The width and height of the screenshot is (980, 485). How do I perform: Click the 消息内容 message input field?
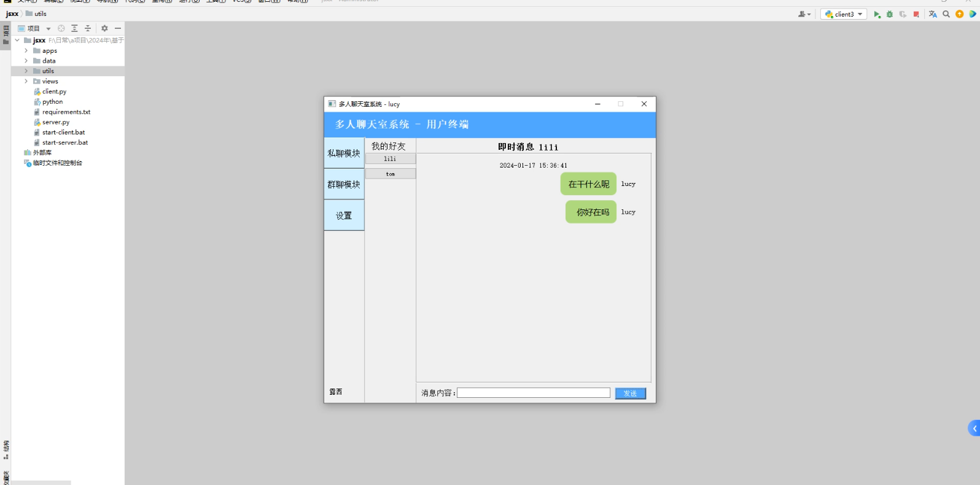coord(533,393)
